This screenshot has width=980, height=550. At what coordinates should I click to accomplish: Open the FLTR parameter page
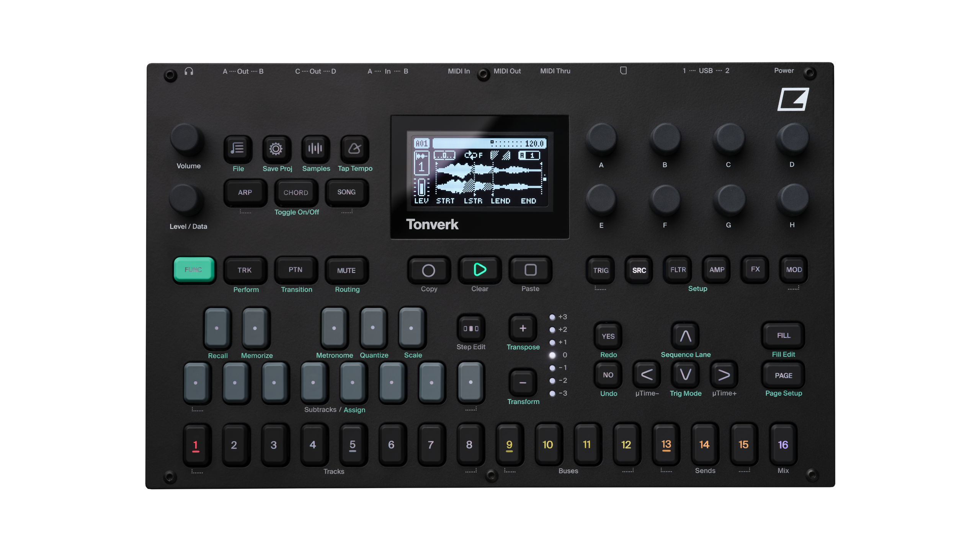[x=678, y=270]
